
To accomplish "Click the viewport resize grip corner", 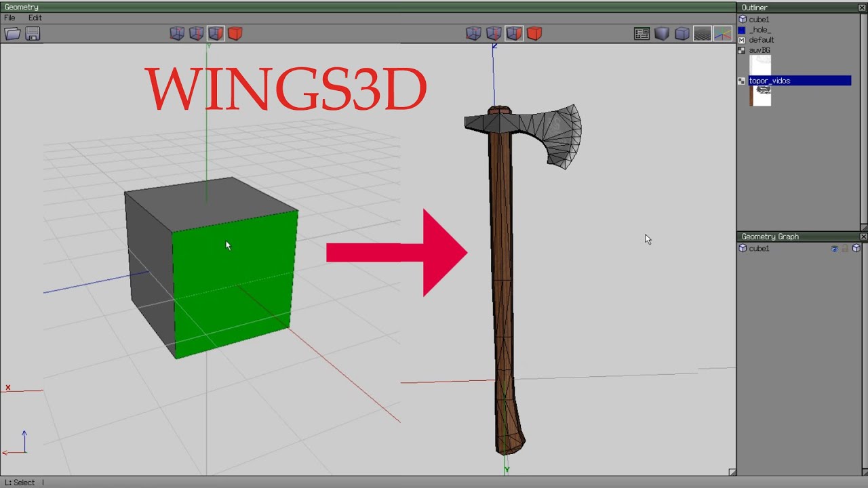I will (x=732, y=472).
